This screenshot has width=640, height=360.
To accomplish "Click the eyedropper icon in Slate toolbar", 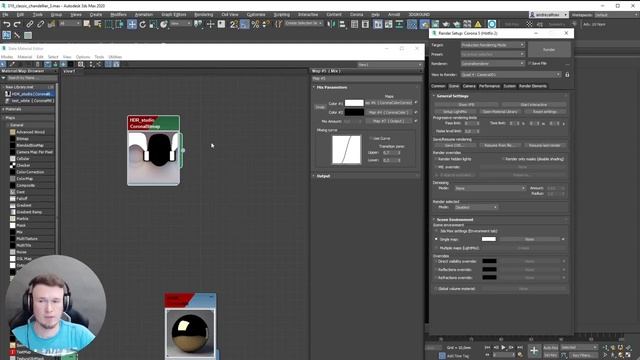I will click(x=12, y=64).
